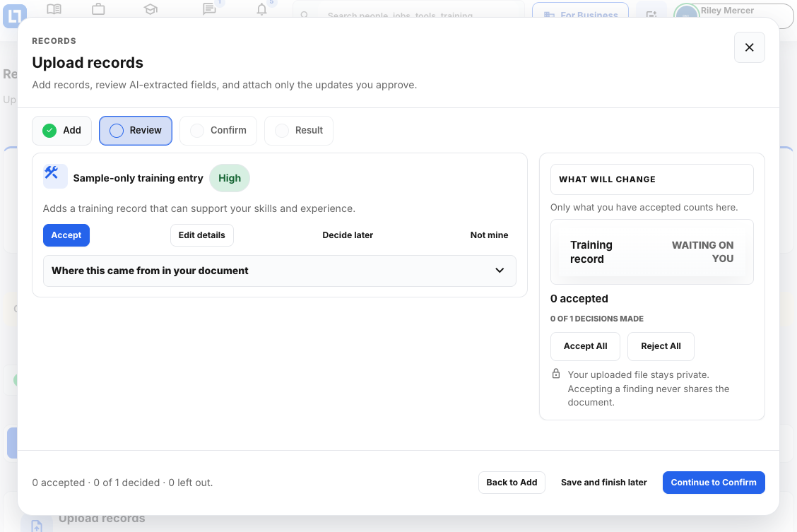Viewport: 797px width, 532px height.
Task: Choose Decide later for the entry
Action: [348, 235]
